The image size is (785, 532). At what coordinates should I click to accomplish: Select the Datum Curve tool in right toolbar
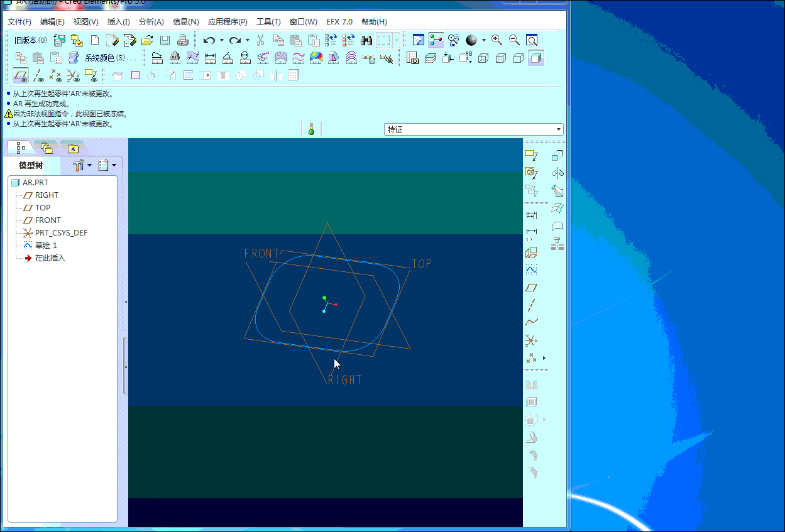click(x=532, y=323)
